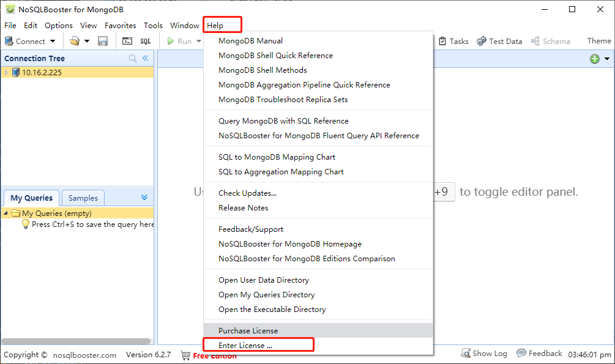Select the Press Ctrl+S tip row

[77, 224]
